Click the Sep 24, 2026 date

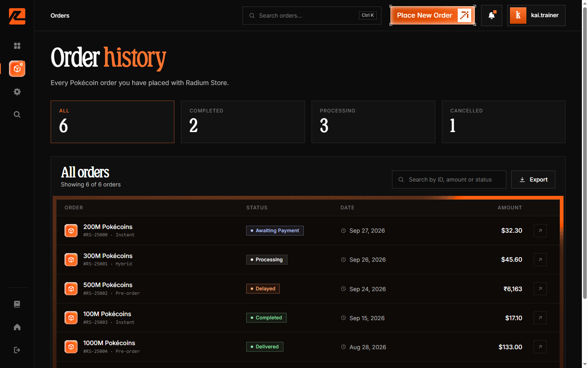[x=367, y=289]
